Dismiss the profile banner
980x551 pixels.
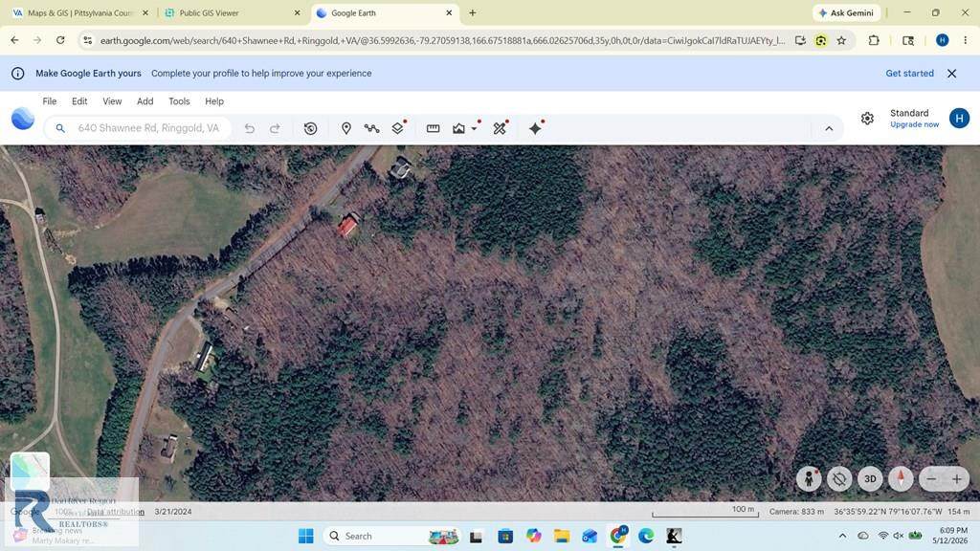pos(952,73)
